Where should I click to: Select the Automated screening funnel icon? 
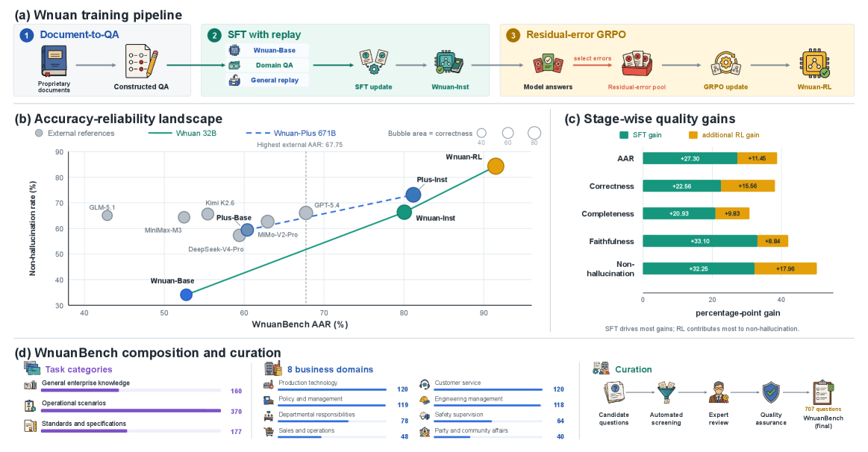click(666, 393)
